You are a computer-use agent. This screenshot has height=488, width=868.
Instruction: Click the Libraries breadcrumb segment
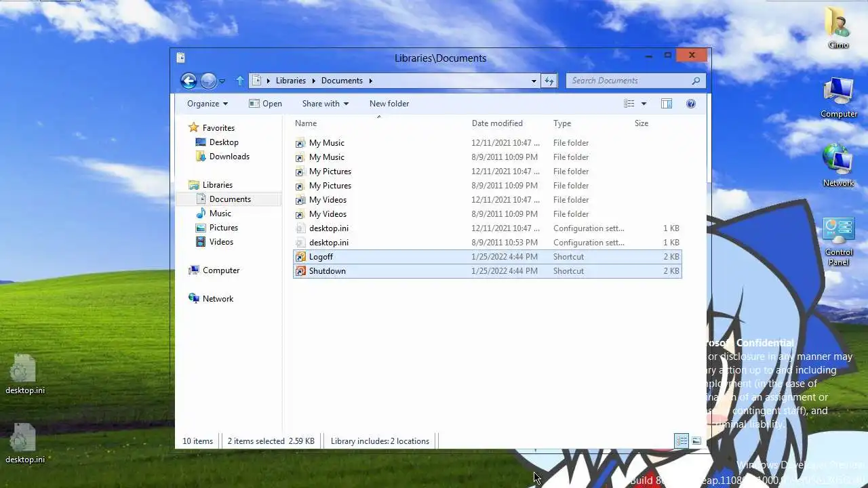pos(291,81)
